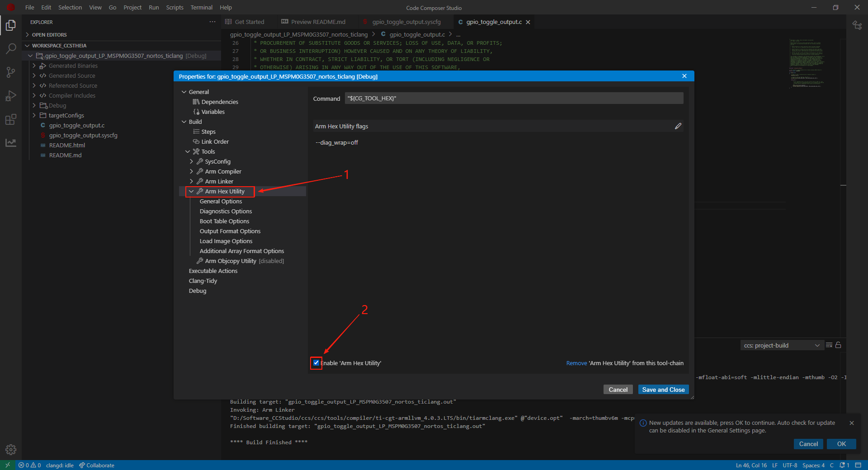This screenshot has height=470, width=868.
Task: Click the Command input field
Action: coord(514,98)
